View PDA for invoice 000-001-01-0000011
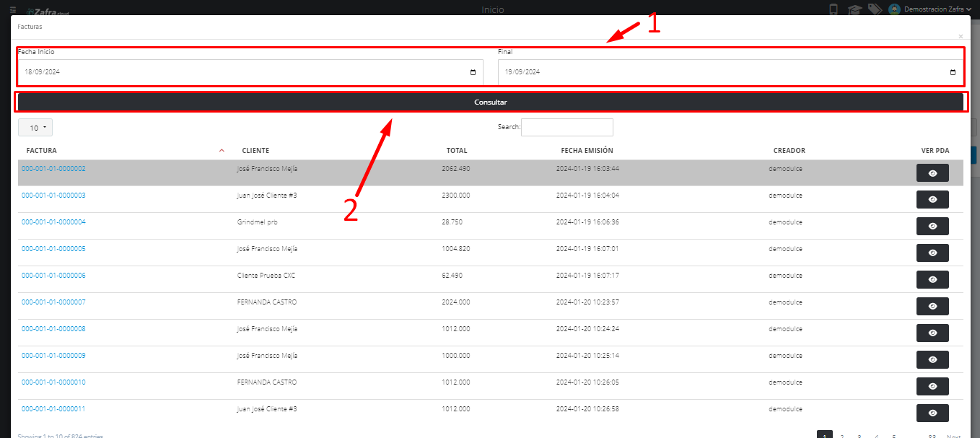The image size is (980, 438). pos(932,413)
